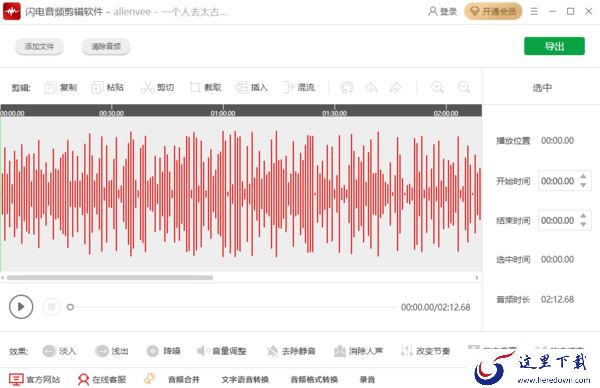Click the End Time 00:00.00 field
Image resolution: width=600 pixels, height=388 pixels.
click(x=558, y=220)
